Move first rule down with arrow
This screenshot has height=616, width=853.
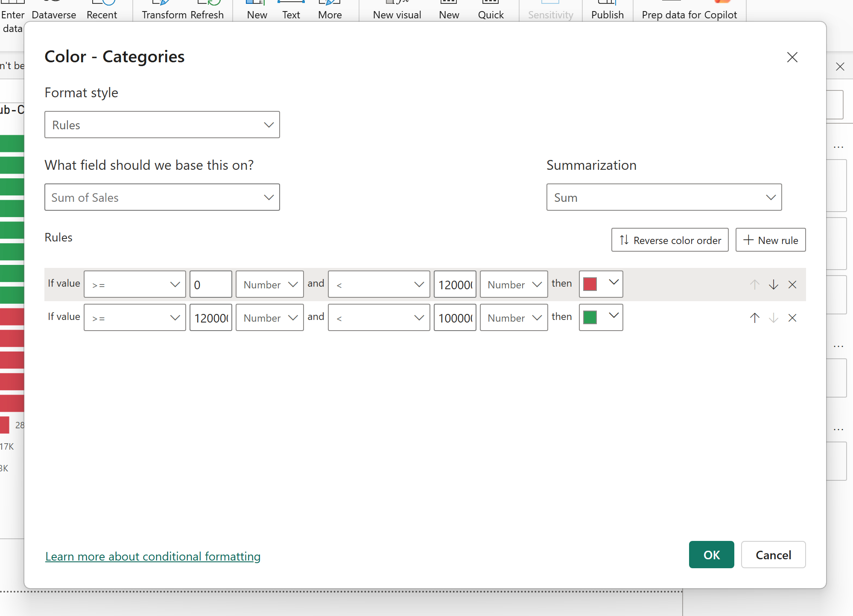773,285
